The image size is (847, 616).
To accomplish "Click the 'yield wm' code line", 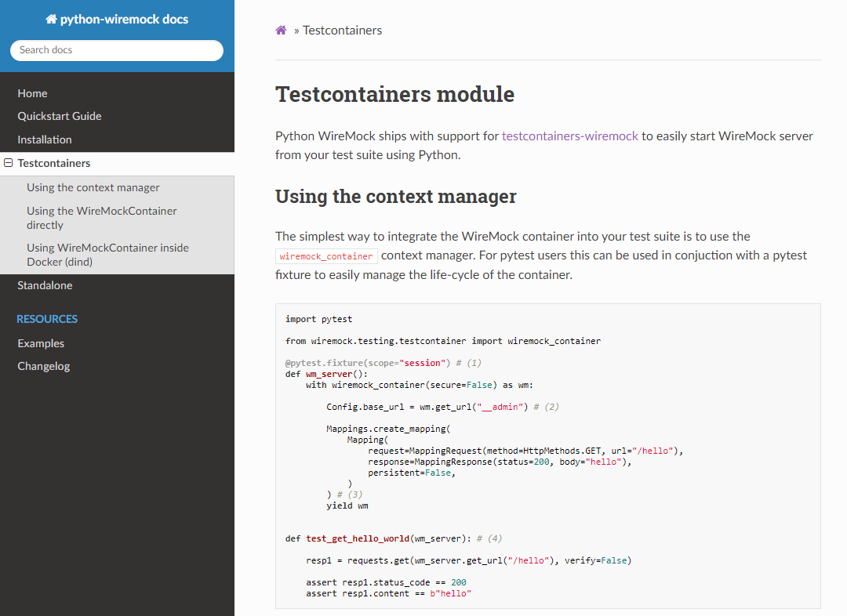I will [x=347, y=505].
